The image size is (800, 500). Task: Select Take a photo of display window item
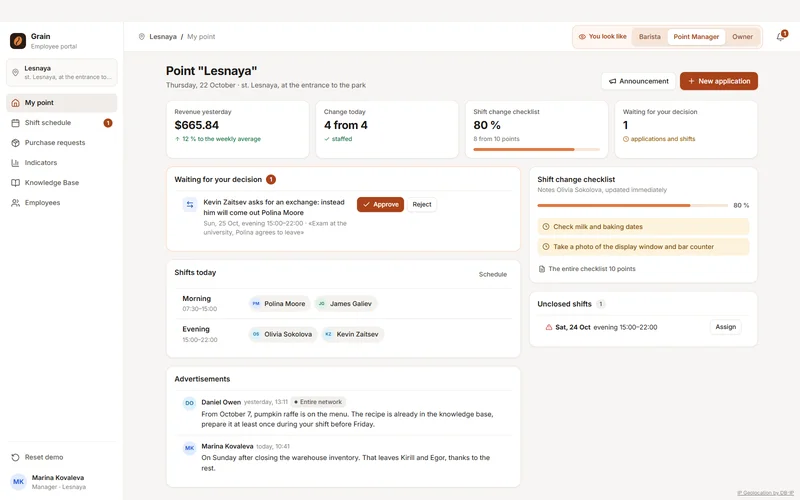(x=643, y=247)
